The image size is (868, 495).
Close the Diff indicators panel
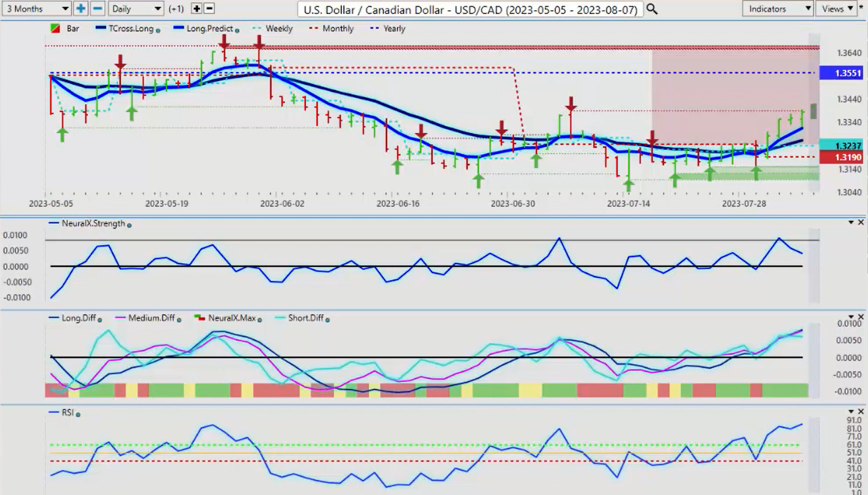point(861,317)
